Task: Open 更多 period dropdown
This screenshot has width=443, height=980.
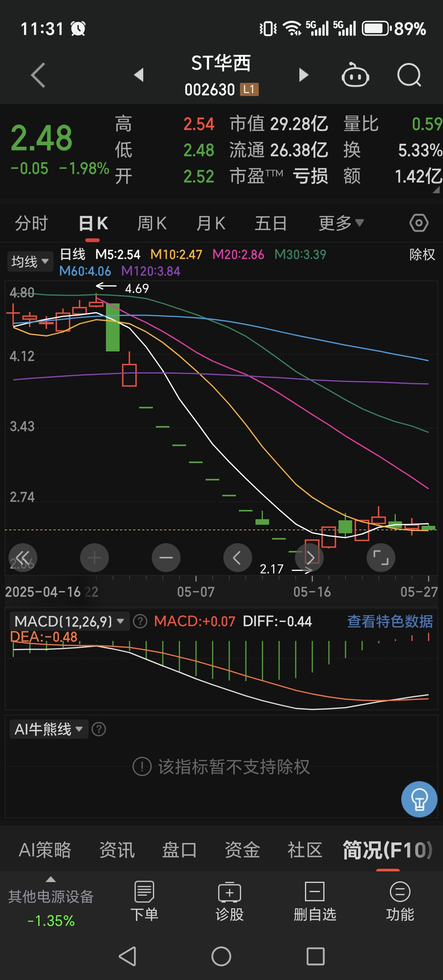Action: point(341,223)
